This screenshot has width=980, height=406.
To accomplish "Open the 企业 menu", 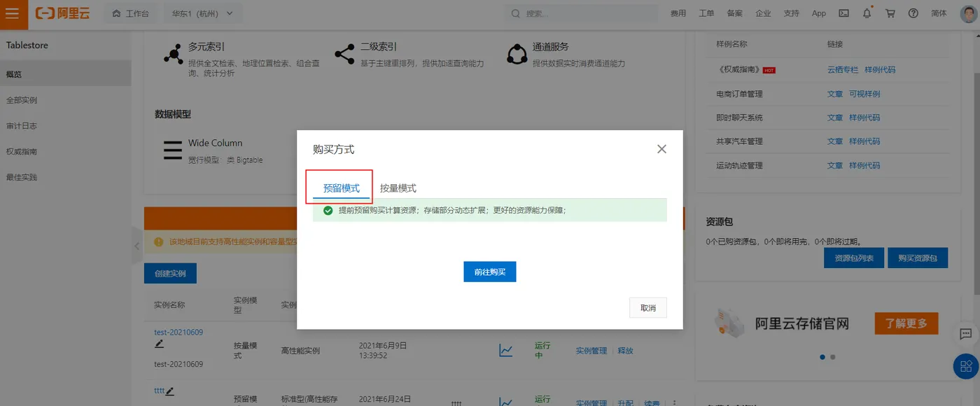I will pyautogui.click(x=763, y=13).
